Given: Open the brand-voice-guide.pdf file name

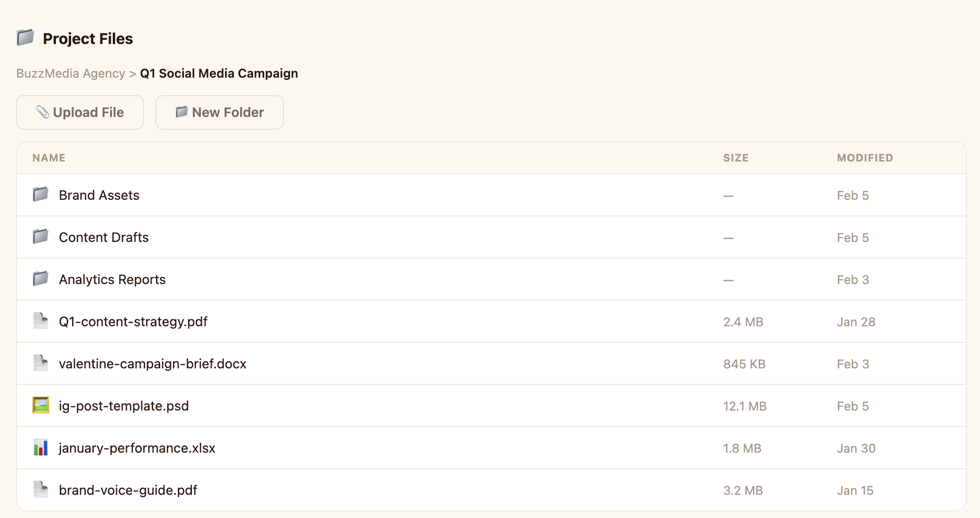Looking at the screenshot, I should [x=128, y=490].
